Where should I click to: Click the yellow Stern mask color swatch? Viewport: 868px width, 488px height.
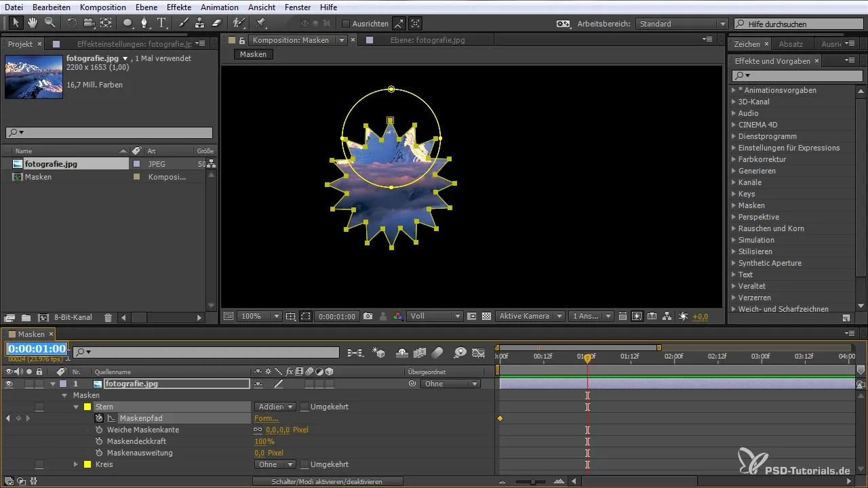click(87, 407)
